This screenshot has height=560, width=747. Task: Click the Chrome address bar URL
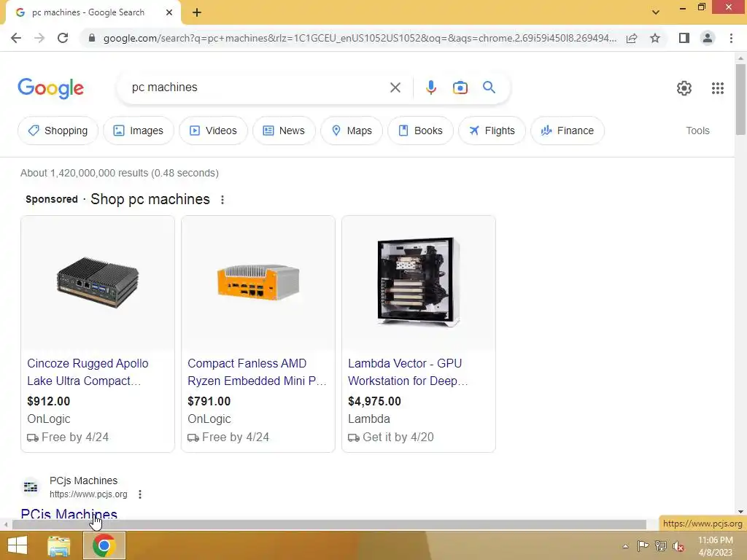point(360,38)
